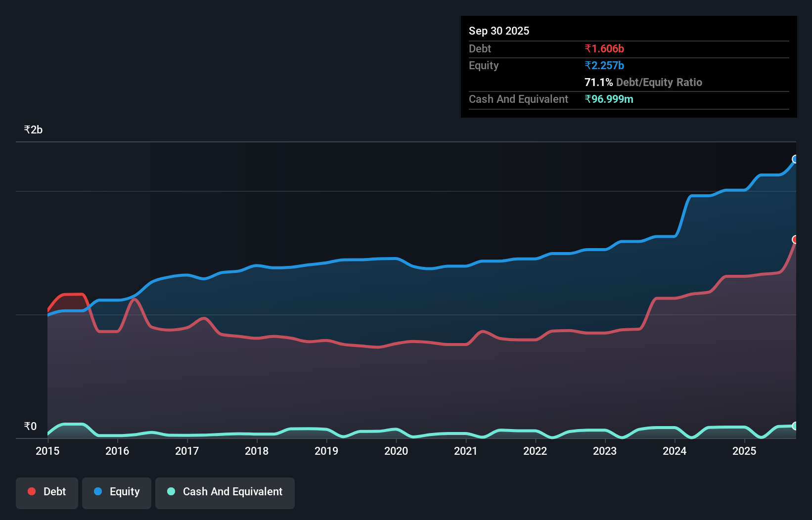Toggle the Cash And Equivalent series visibility
Screen dimensions: 812x520
click(225, 491)
